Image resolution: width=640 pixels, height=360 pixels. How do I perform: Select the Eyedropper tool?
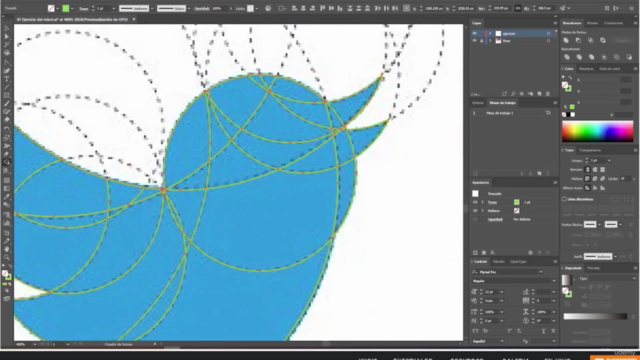tap(7, 196)
